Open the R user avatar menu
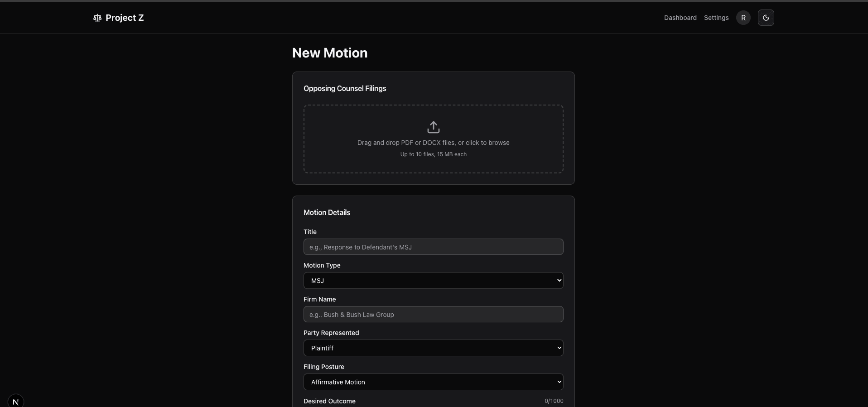The height and width of the screenshot is (407, 868). 743,18
